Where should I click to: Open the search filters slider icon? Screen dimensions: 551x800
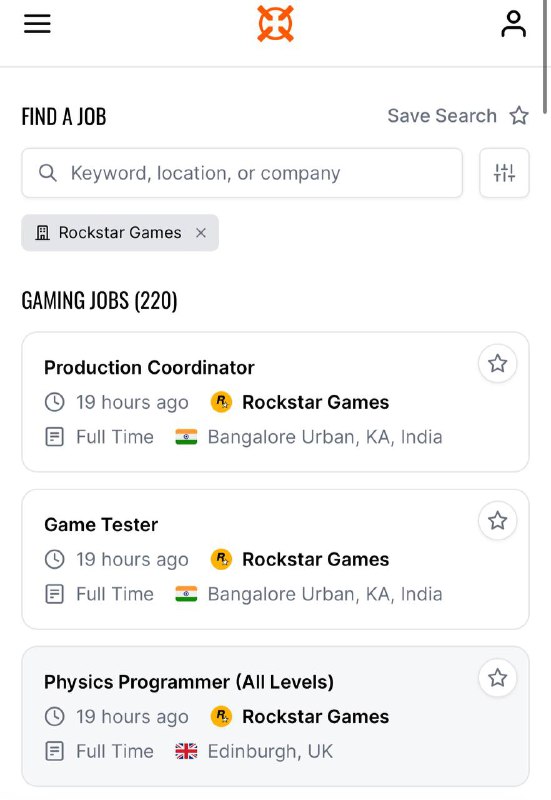[x=504, y=173]
